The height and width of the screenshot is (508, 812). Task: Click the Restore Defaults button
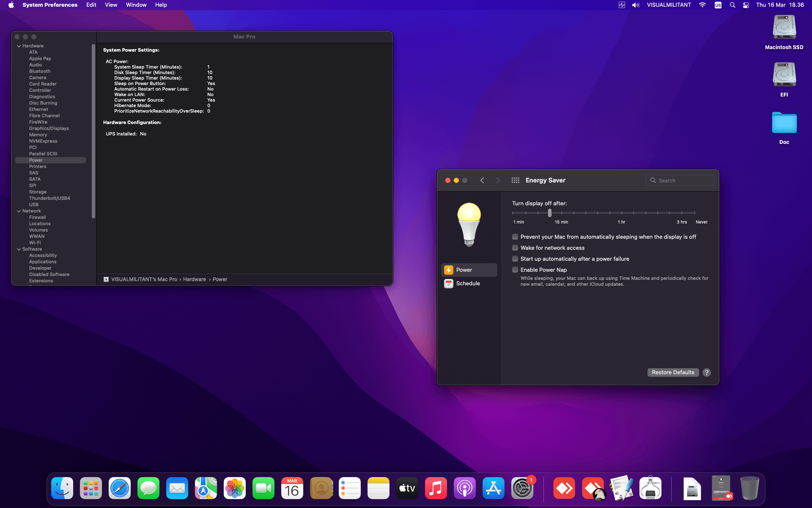[673, 373]
